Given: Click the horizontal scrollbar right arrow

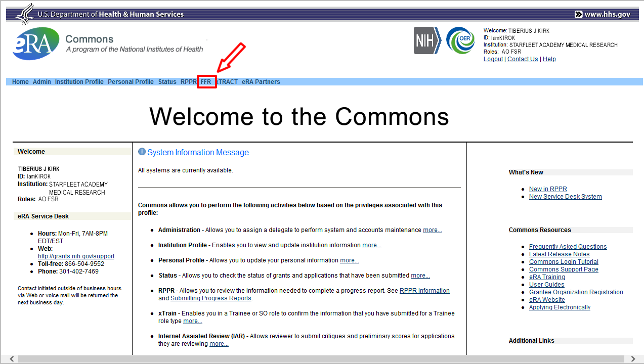Looking at the screenshot, I should coord(632,359).
